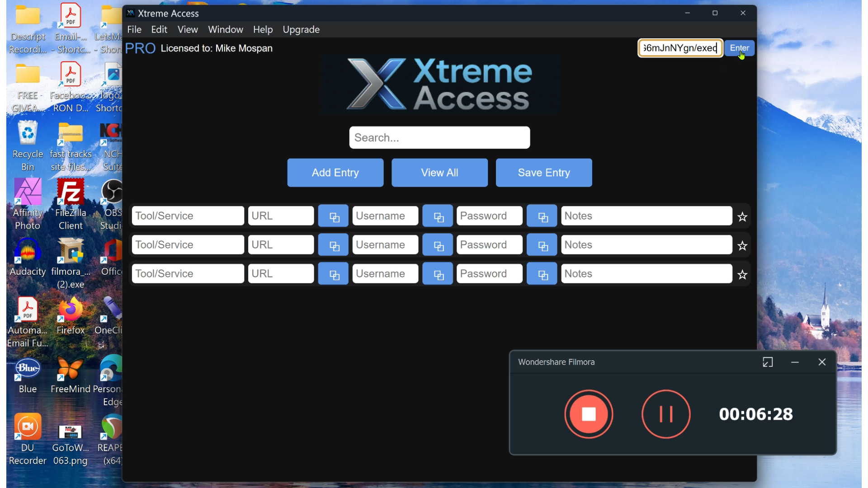Select the Recycle Bin desktop icon

pyautogui.click(x=28, y=145)
